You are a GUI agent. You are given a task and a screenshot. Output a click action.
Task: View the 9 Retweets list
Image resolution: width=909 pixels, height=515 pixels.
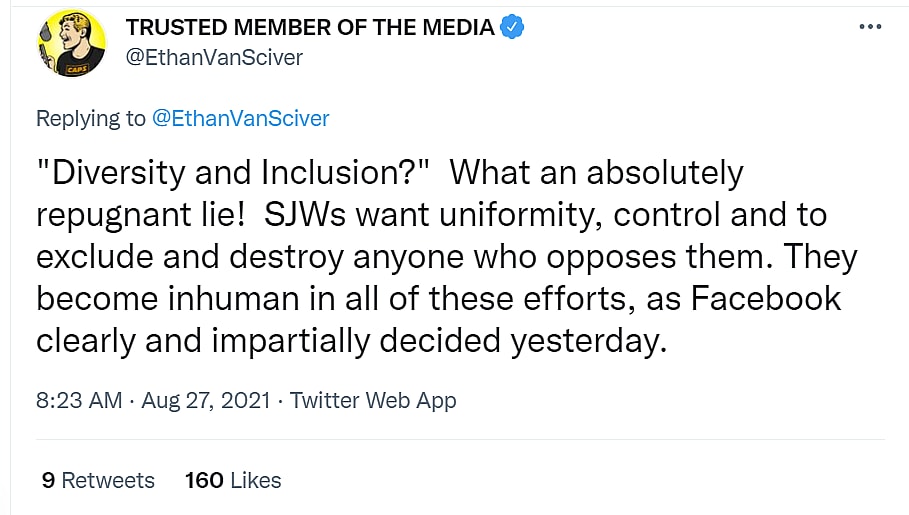point(98,480)
